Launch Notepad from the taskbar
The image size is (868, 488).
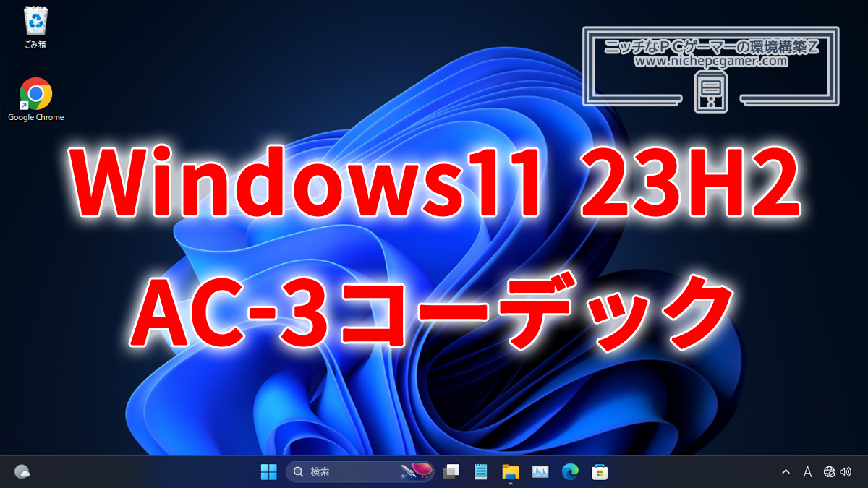[480, 472]
